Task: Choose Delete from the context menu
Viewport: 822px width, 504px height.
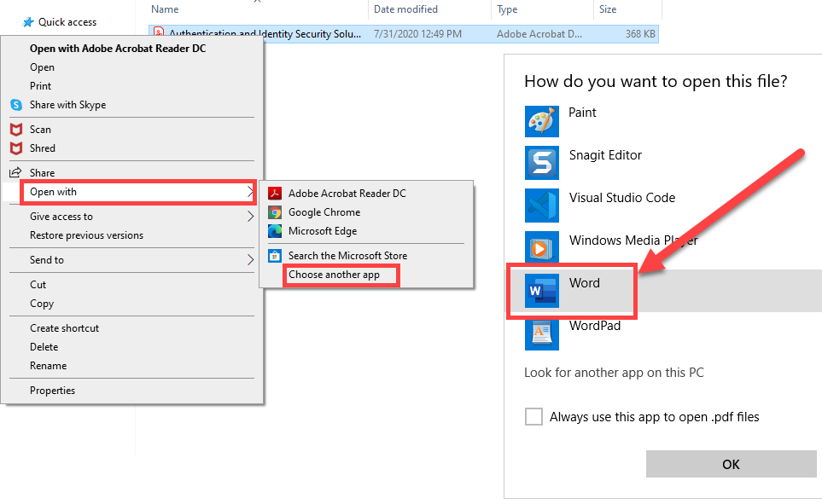Action: pos(44,347)
